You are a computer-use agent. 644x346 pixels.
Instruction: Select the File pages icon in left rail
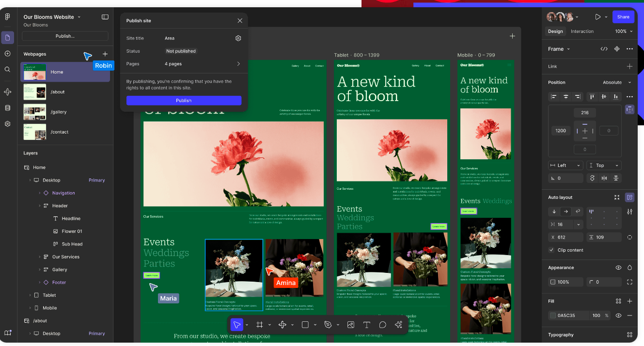tap(7, 37)
